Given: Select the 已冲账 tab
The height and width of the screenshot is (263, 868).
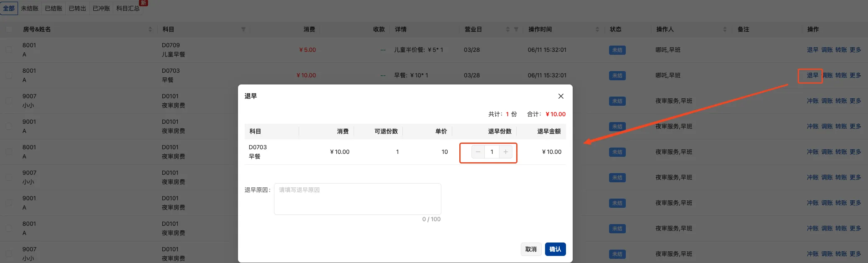Looking at the screenshot, I should (x=101, y=8).
